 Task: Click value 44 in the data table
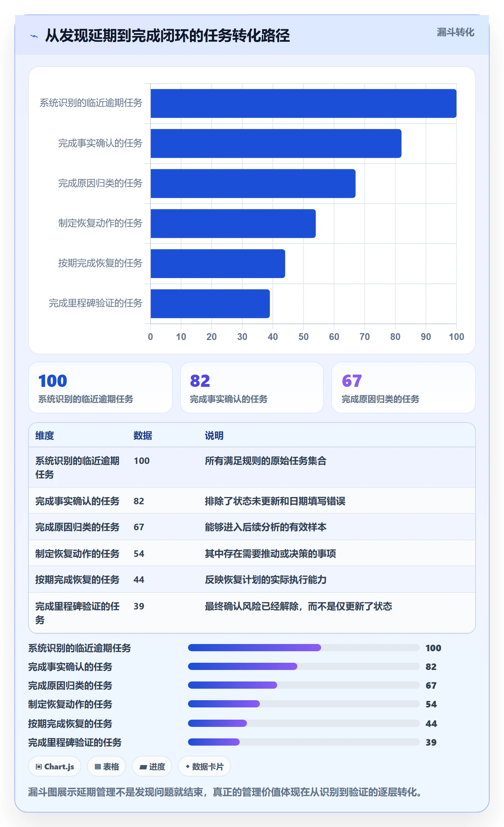[139, 580]
